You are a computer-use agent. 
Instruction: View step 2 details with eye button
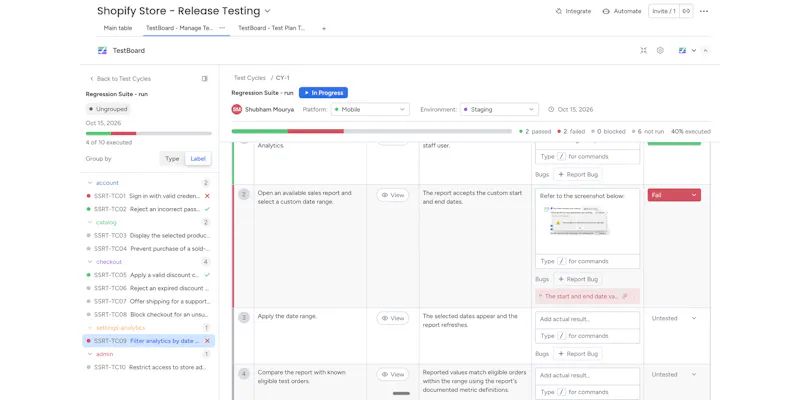click(x=393, y=195)
